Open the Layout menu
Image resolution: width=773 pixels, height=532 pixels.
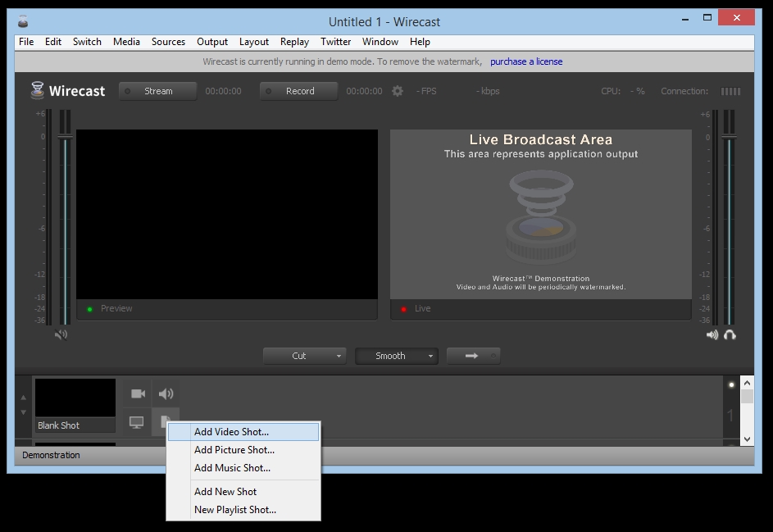point(254,42)
